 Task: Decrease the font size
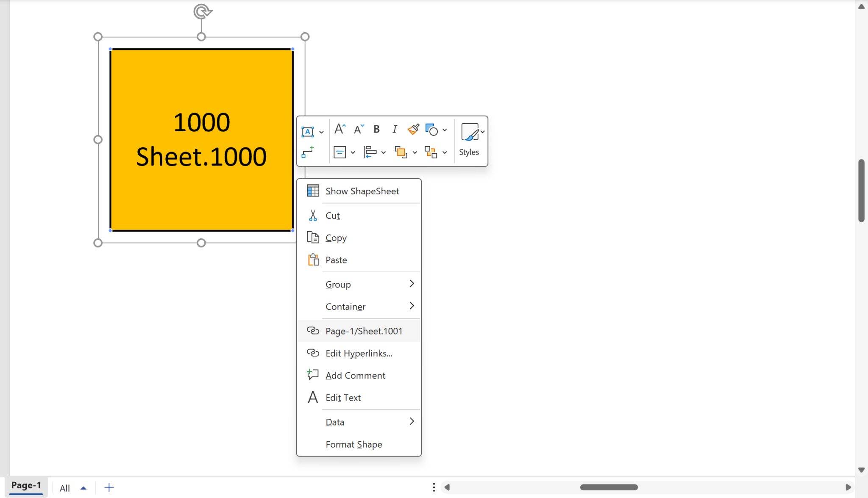point(358,130)
